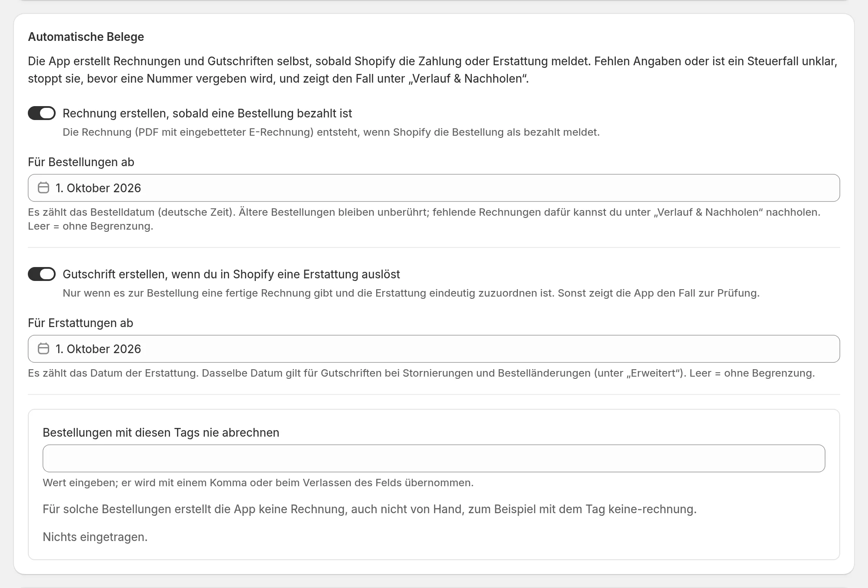Click calendar icon in Für Erstattungen ab field

[43, 349]
